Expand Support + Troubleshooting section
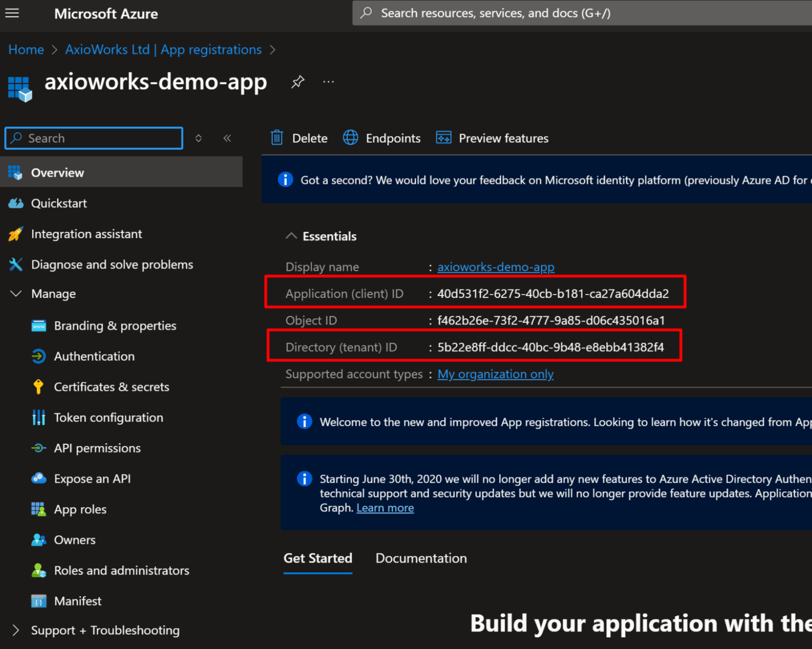This screenshot has width=812, height=649. click(x=15, y=630)
